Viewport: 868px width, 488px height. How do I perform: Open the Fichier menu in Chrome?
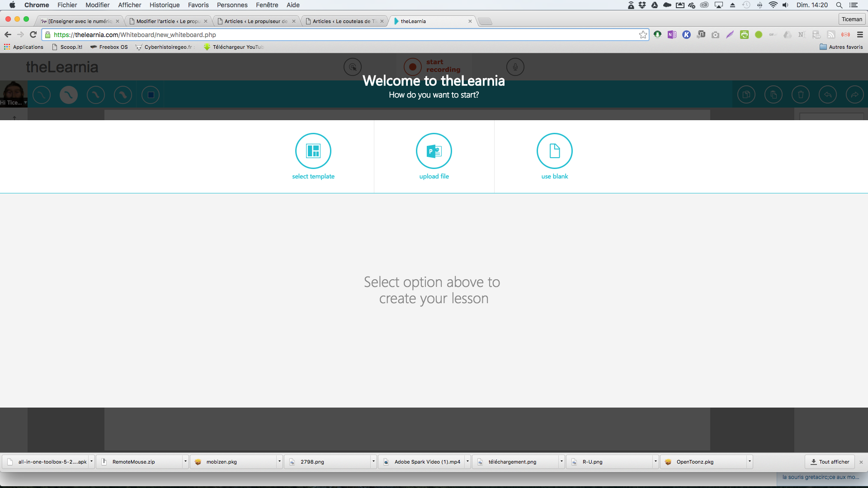click(x=67, y=5)
